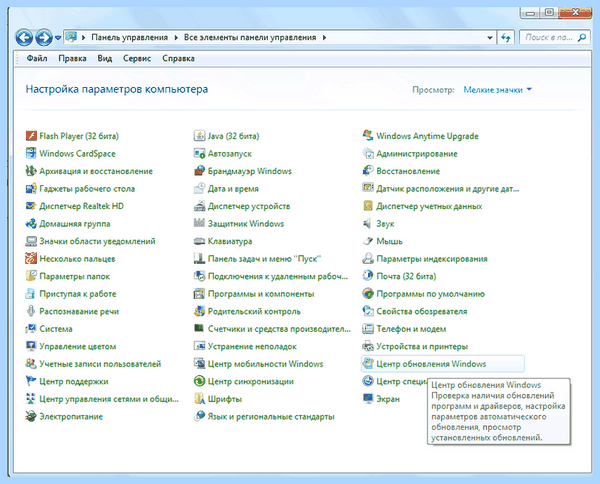Open Центр обновления Windows link
This screenshot has width=600, height=484.
(431, 364)
